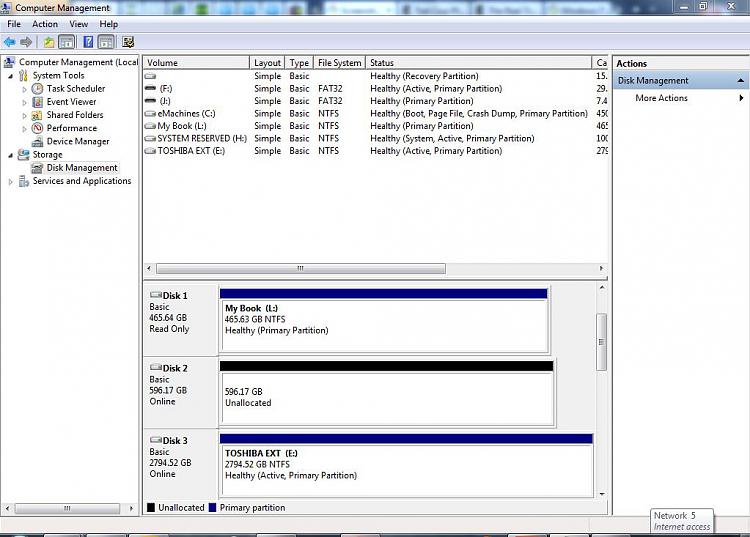Open the View menu

coord(78,24)
